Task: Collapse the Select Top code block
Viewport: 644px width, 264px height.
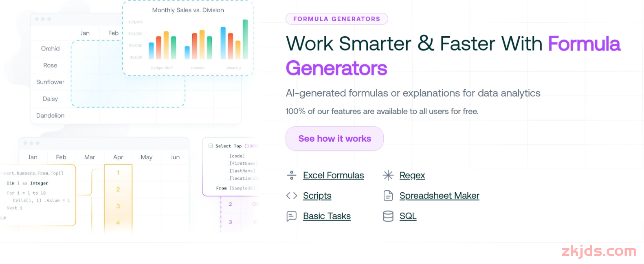Action: tap(211, 145)
